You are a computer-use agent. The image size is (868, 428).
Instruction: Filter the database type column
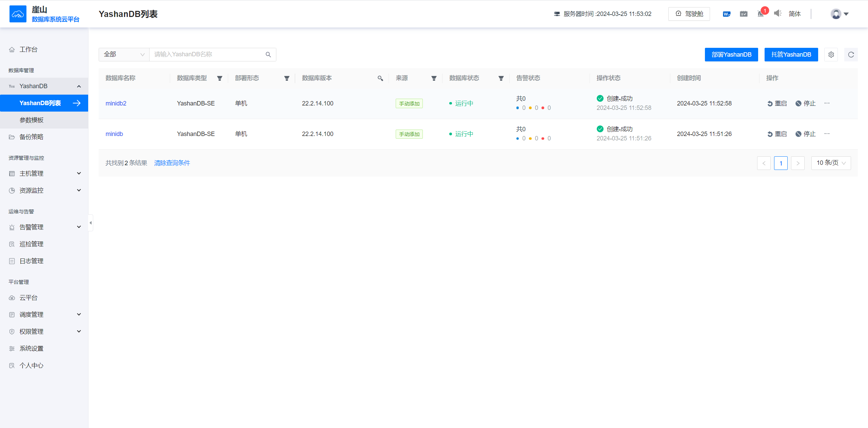pyautogui.click(x=220, y=78)
